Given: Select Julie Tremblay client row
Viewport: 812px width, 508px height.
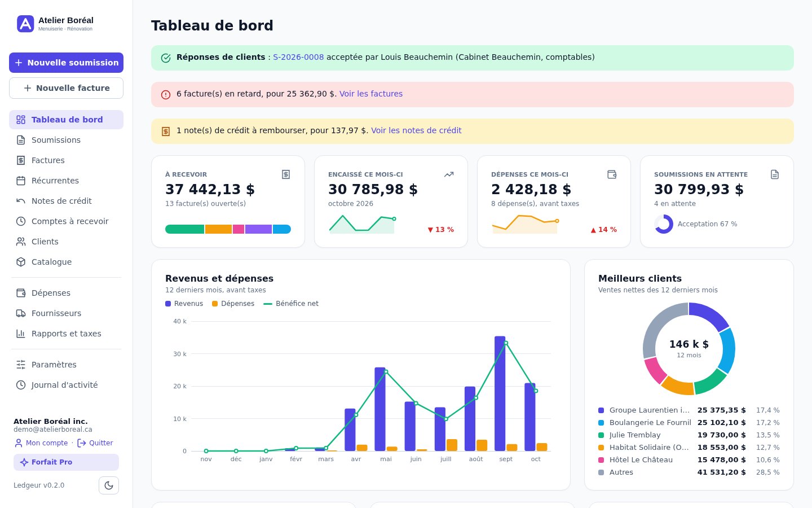Looking at the screenshot, I should click(689, 435).
